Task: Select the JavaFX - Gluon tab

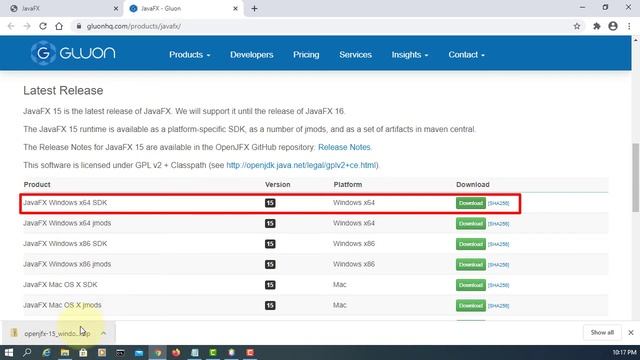Action: pos(184,9)
